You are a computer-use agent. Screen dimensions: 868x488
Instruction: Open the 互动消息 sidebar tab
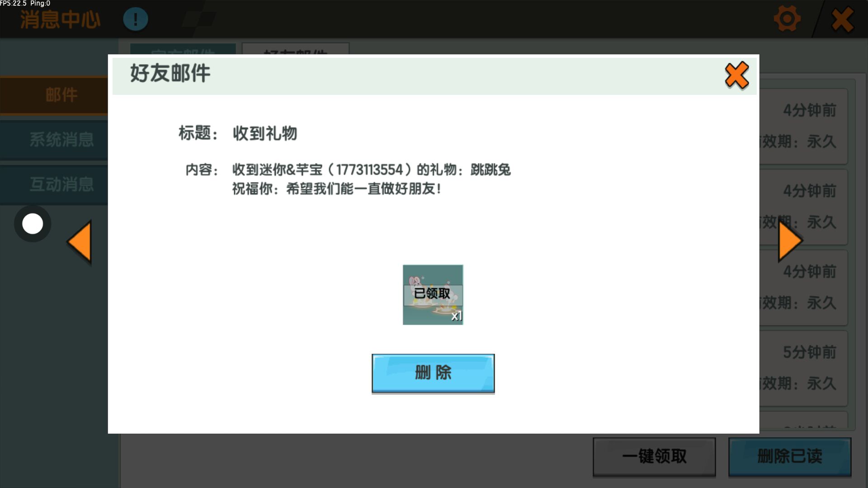tap(61, 184)
